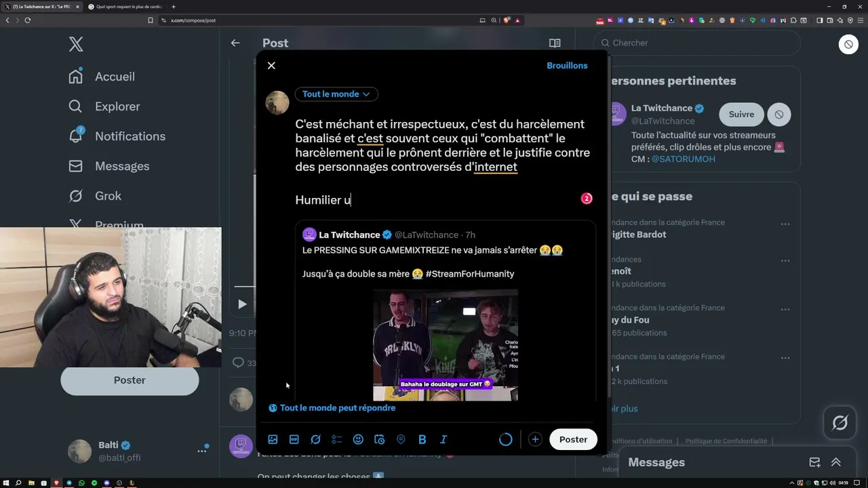Bookmark this page icon in address bar
The width and height of the screenshot is (868, 488).
[151, 20]
